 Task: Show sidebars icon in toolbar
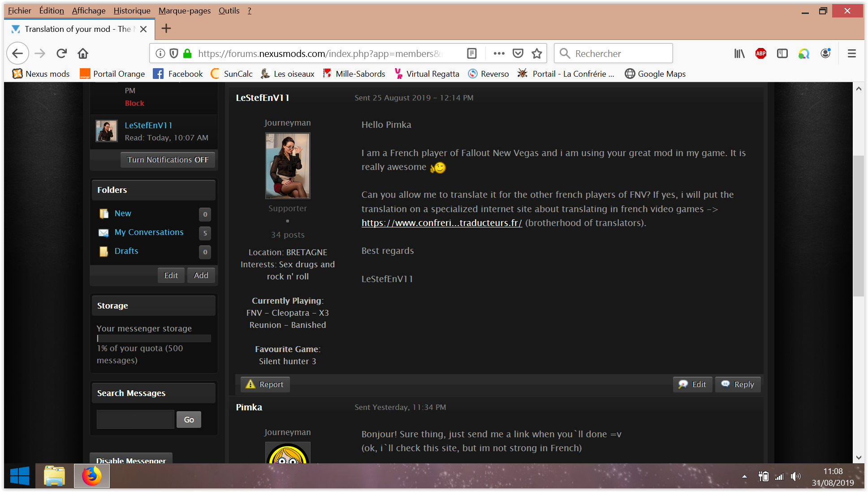coord(782,54)
